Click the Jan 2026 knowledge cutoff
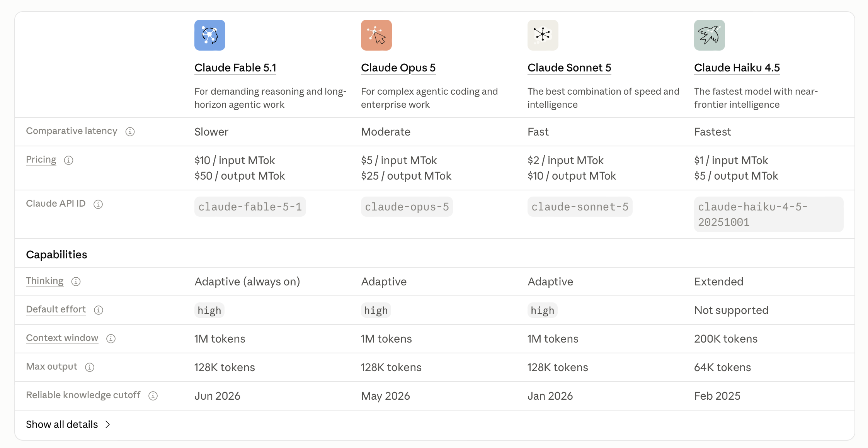Image resolution: width=868 pixels, height=448 pixels. 550,396
